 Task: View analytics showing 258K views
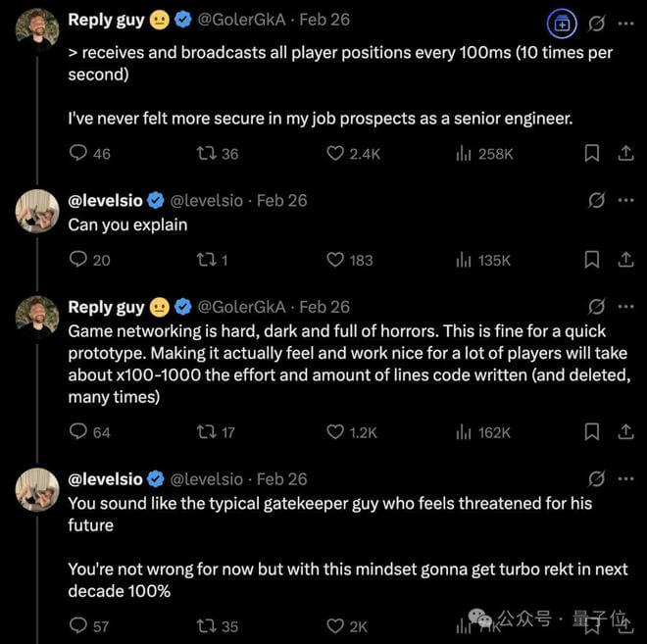[484, 154]
